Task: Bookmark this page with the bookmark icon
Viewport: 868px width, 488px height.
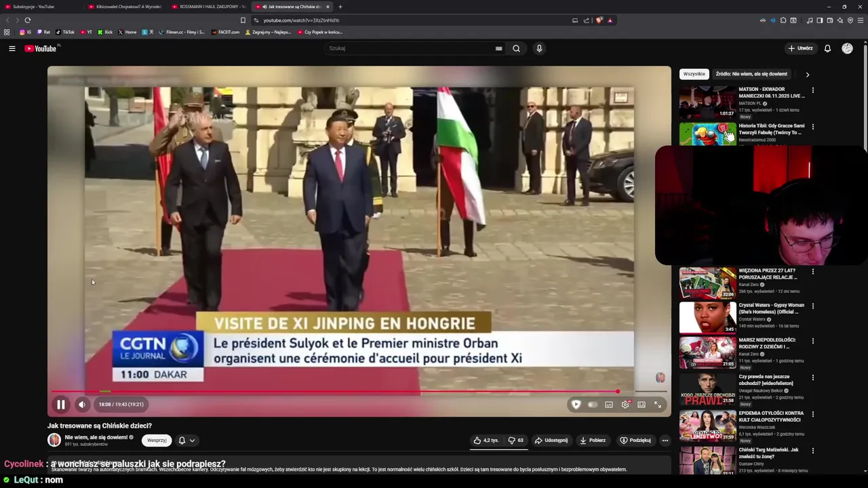Action: pos(243,20)
